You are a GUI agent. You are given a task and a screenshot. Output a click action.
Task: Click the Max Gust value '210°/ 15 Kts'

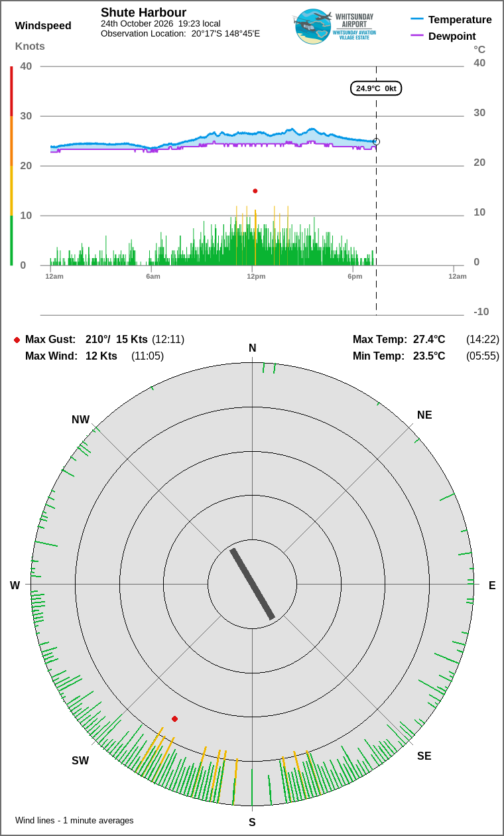pyautogui.click(x=117, y=340)
